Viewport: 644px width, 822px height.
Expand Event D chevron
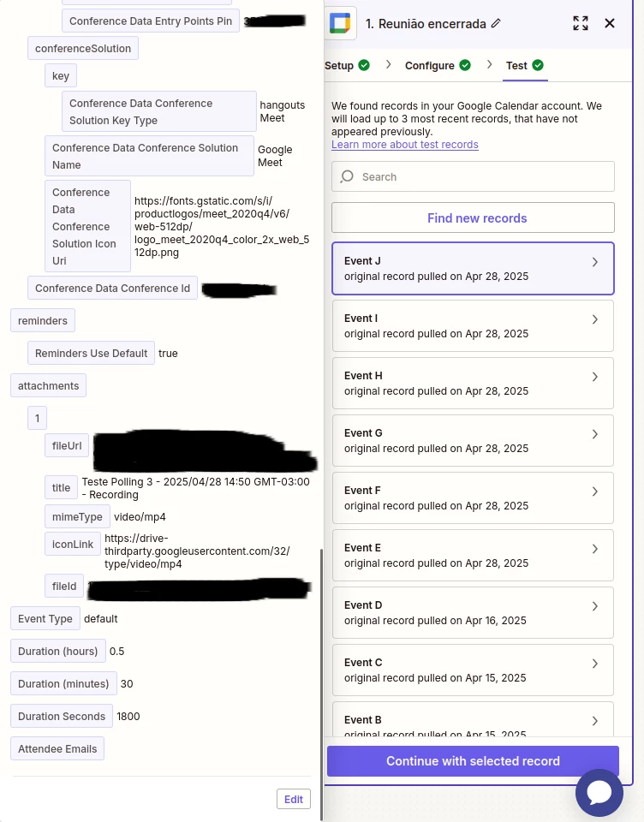coord(594,606)
